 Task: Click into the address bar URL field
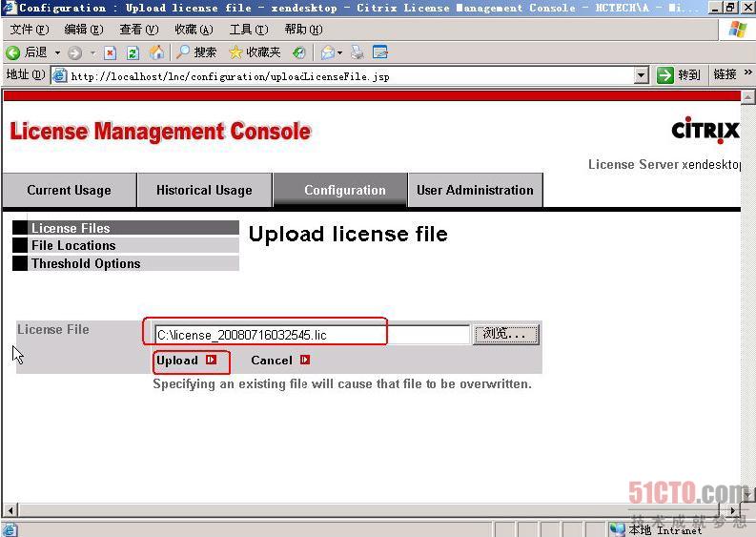click(351, 76)
